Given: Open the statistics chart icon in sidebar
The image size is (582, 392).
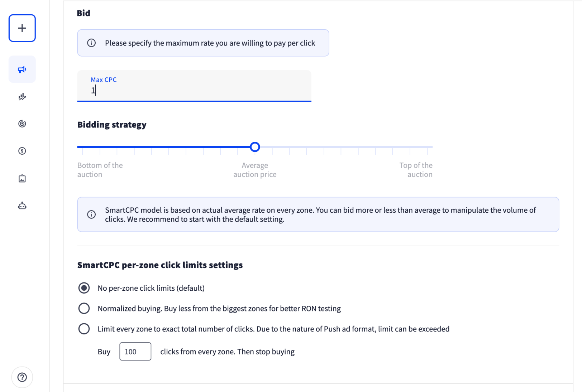Looking at the screenshot, I should click(22, 97).
